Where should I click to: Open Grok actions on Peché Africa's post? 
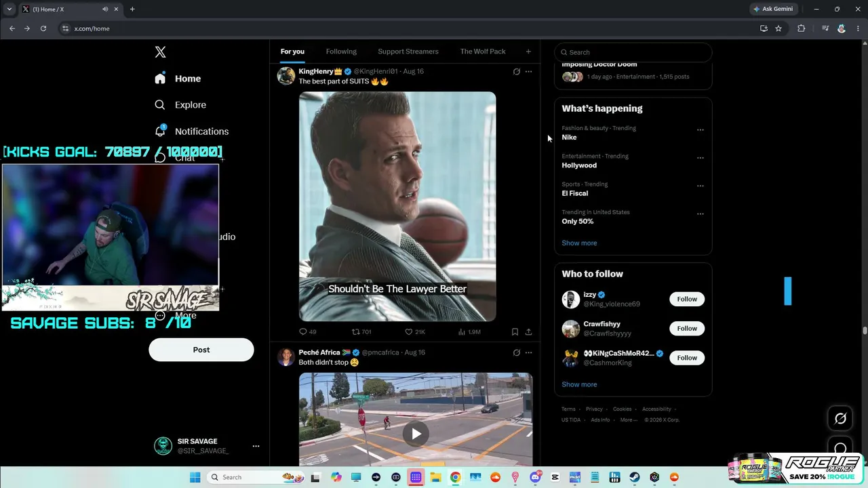517,352
